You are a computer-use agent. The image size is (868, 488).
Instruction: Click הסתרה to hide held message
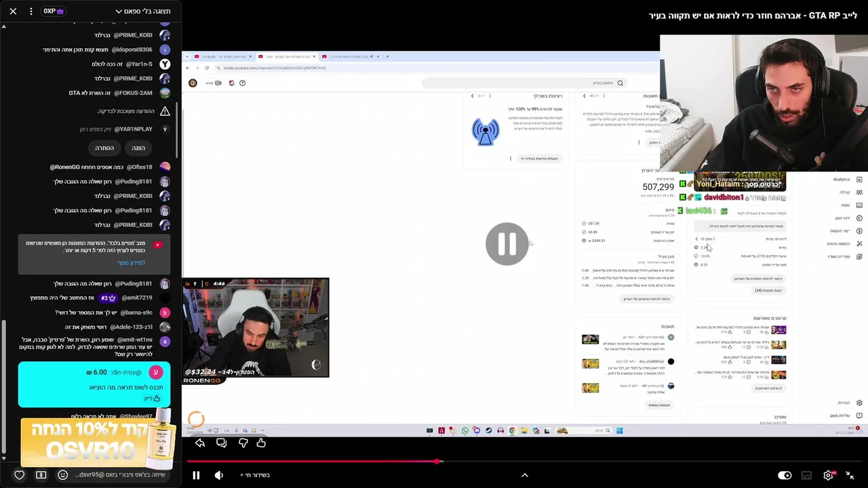[104, 148]
